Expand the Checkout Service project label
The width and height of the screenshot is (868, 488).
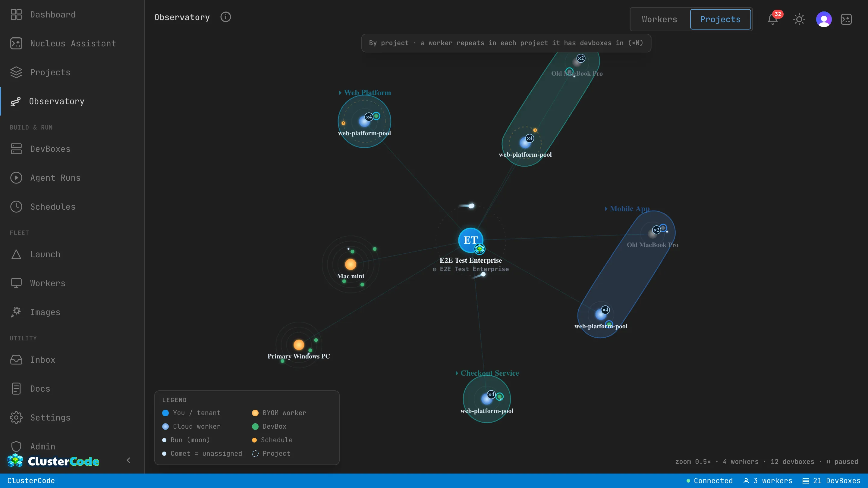[487, 373]
